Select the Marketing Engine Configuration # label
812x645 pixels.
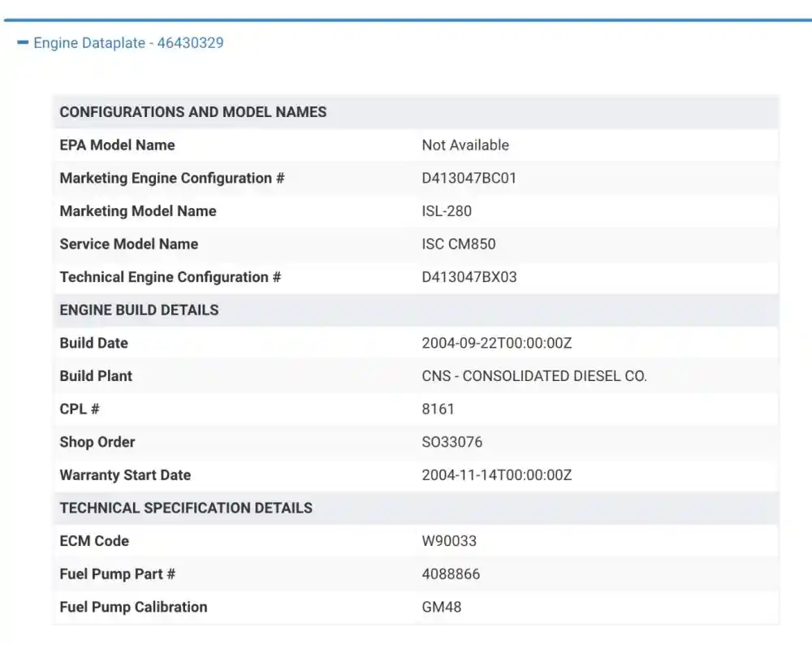(172, 178)
